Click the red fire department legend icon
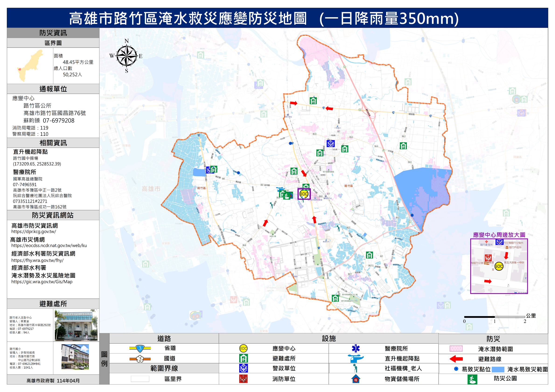 243,379
